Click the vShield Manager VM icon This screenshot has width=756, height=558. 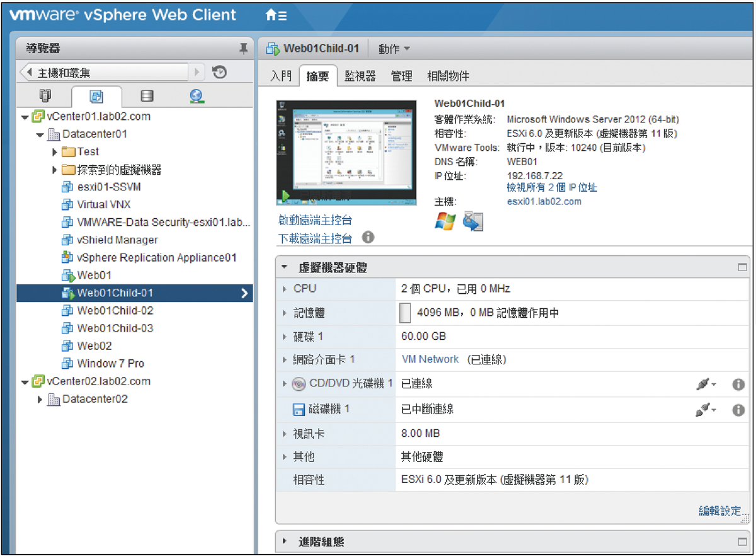(68, 240)
